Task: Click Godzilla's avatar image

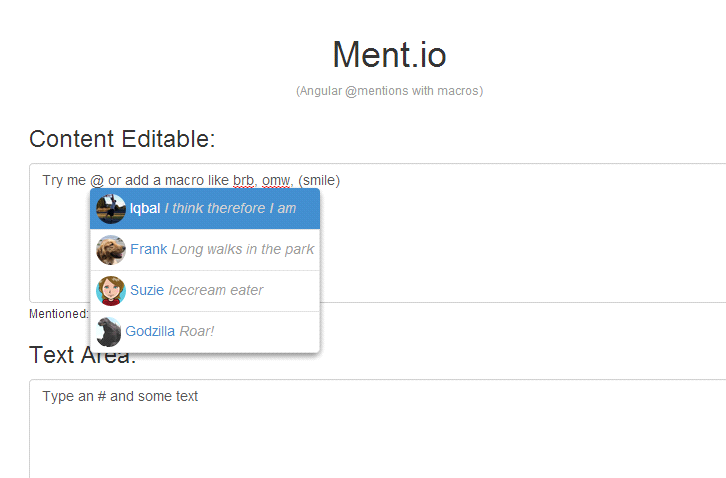Action: (108, 332)
